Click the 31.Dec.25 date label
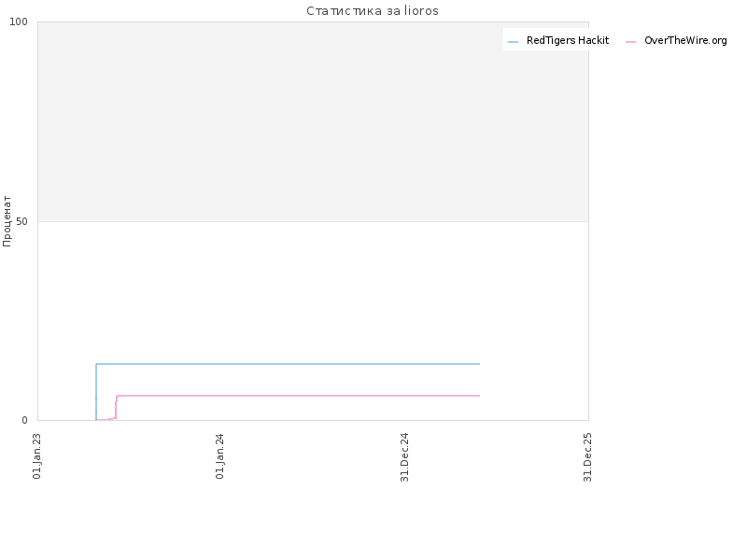The height and width of the screenshot is (560, 747). coord(588,457)
